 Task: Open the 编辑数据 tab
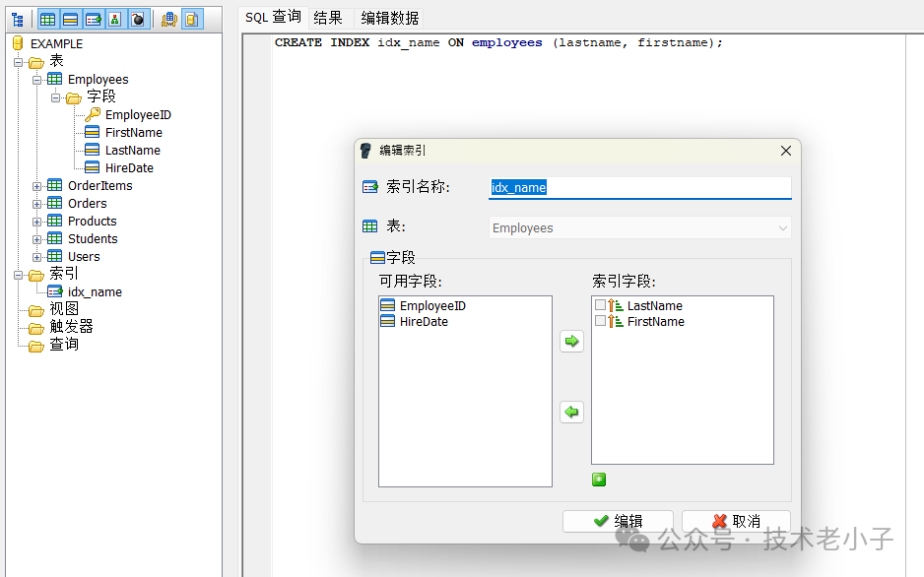(x=389, y=18)
